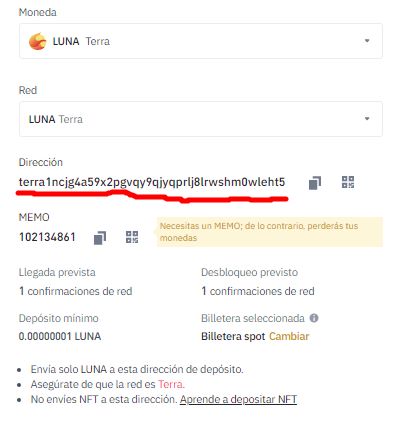Click the Moneda dropdown arrow
Screen dimensions: 410x426
tap(367, 41)
